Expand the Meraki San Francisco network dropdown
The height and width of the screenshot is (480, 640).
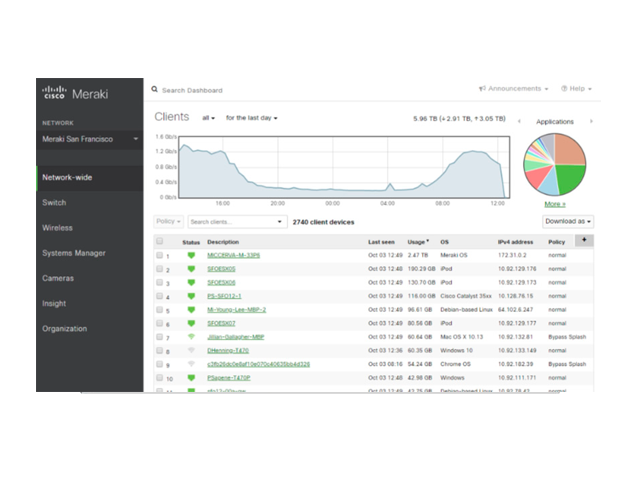pos(136,139)
